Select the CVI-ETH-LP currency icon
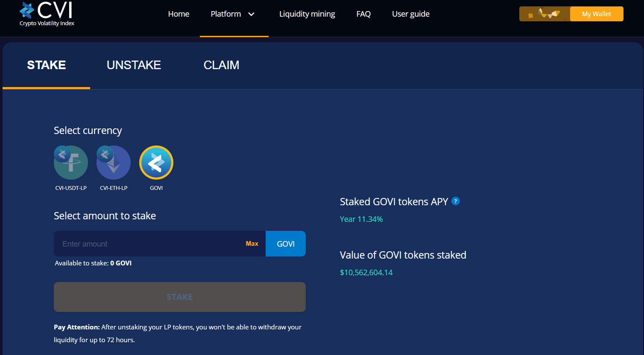 [x=114, y=163]
